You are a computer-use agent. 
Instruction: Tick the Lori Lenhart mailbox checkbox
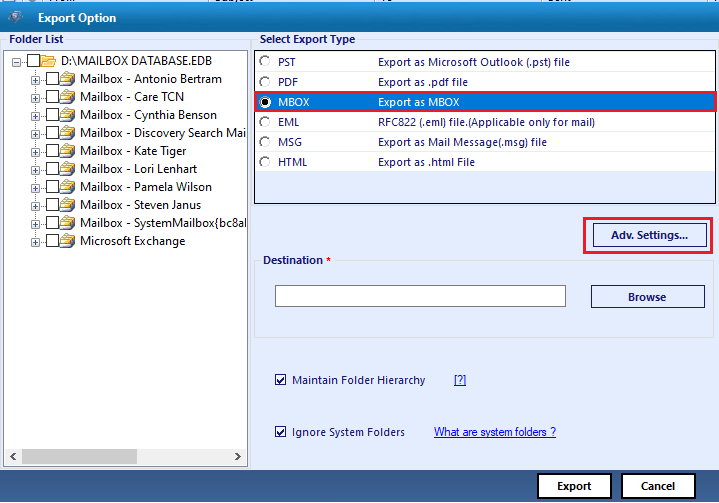(x=53, y=169)
